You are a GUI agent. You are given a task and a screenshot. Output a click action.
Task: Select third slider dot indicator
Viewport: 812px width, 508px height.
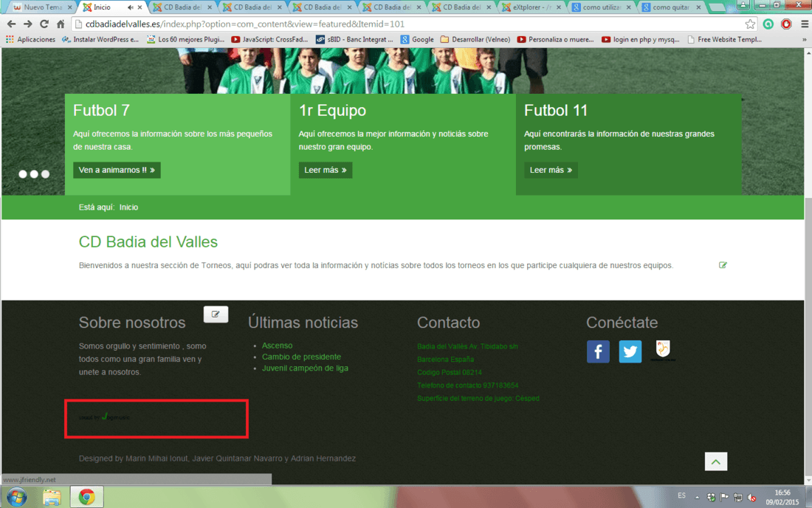(x=46, y=174)
